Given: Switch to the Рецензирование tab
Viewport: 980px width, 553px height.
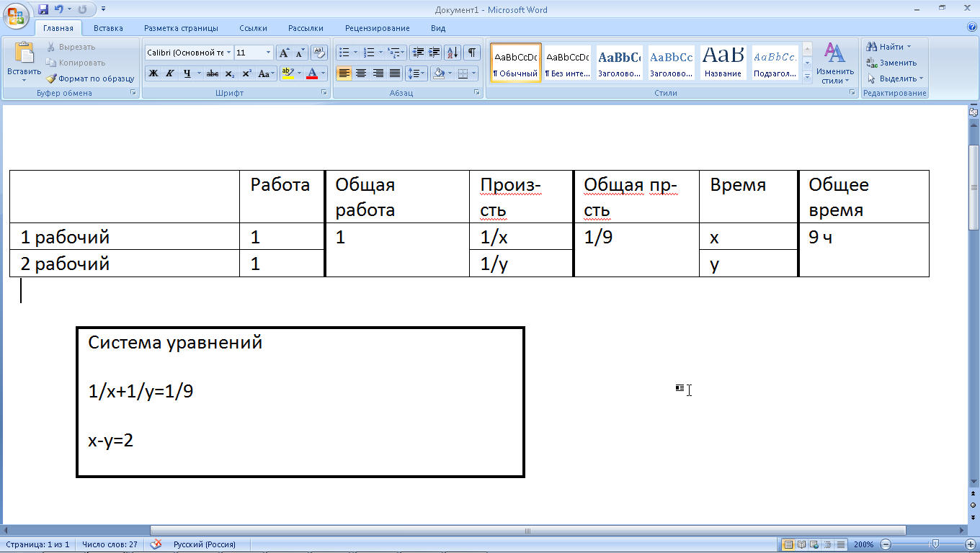Looking at the screenshot, I should [x=377, y=28].
